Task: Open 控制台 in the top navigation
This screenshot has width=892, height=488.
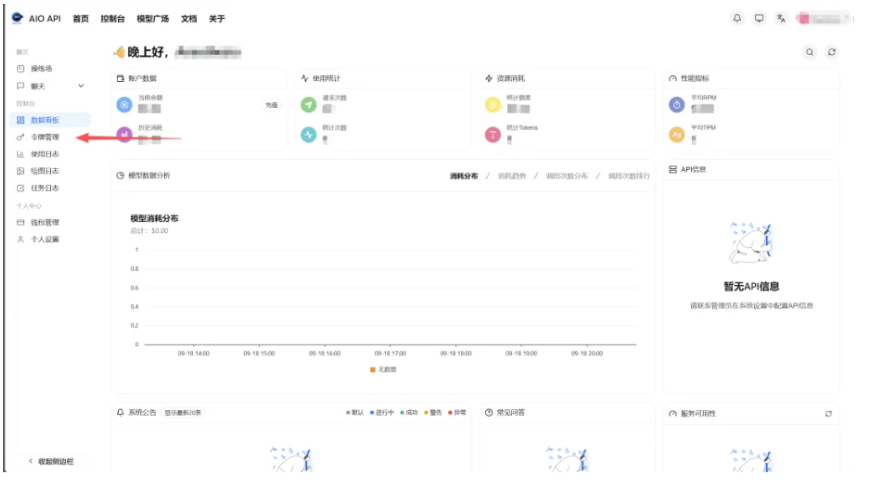Action: click(113, 19)
